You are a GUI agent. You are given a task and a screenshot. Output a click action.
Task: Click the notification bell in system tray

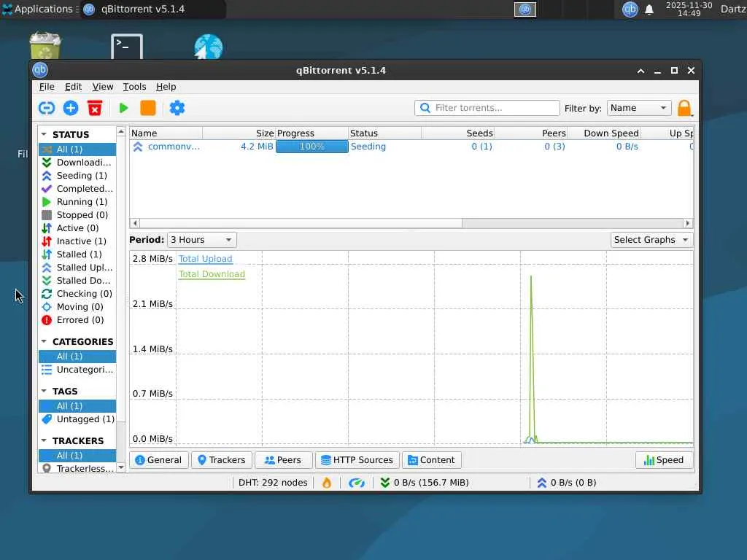649,9
